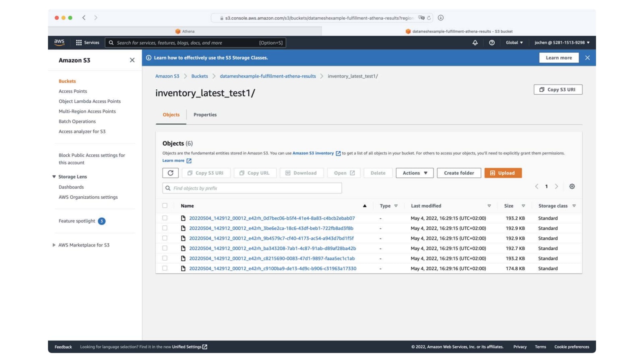Go to next page of objects
Viewport: 644px width, 362px height.
(x=556, y=186)
